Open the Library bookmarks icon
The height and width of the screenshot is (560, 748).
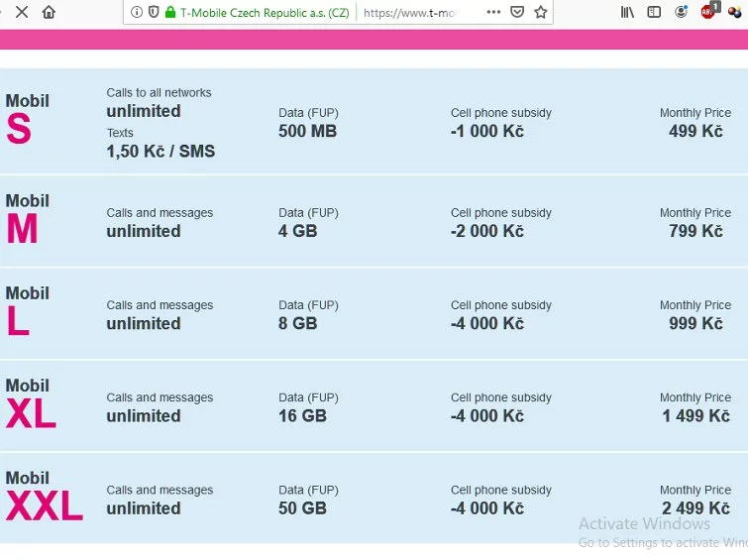point(627,13)
